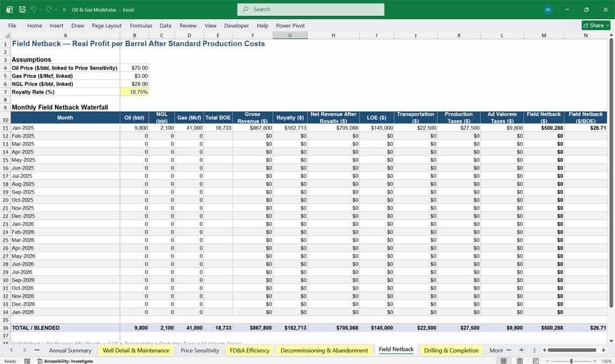Image resolution: width=615 pixels, height=364 pixels.
Task: Click the Undo arrow icon
Action: tap(33, 9)
